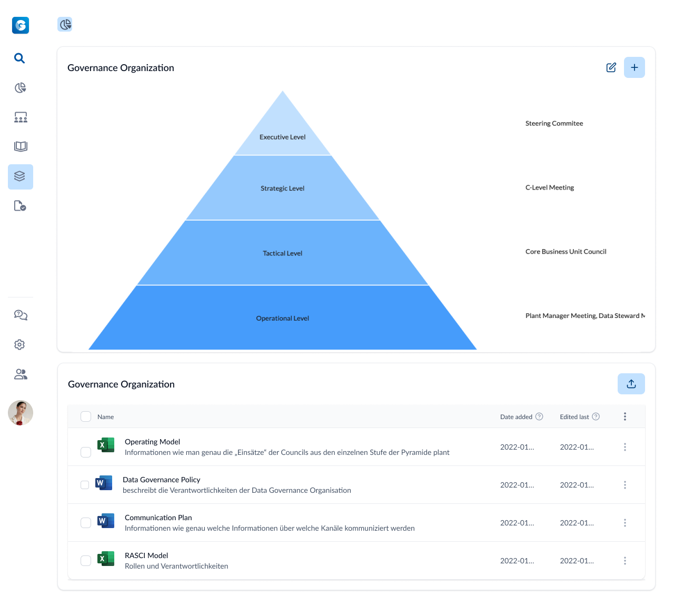674x616 pixels.
Task: Open the document approval icon in the sidebar
Action: 20,205
